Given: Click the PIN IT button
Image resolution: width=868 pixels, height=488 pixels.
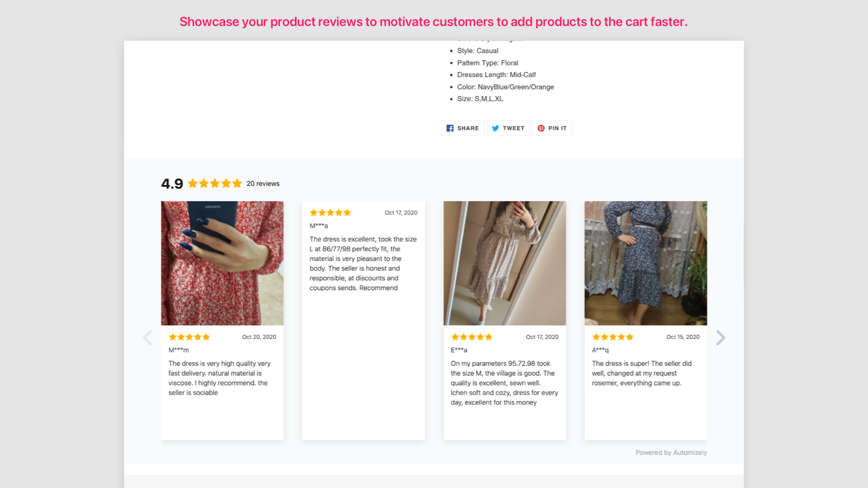Looking at the screenshot, I should [x=552, y=128].
